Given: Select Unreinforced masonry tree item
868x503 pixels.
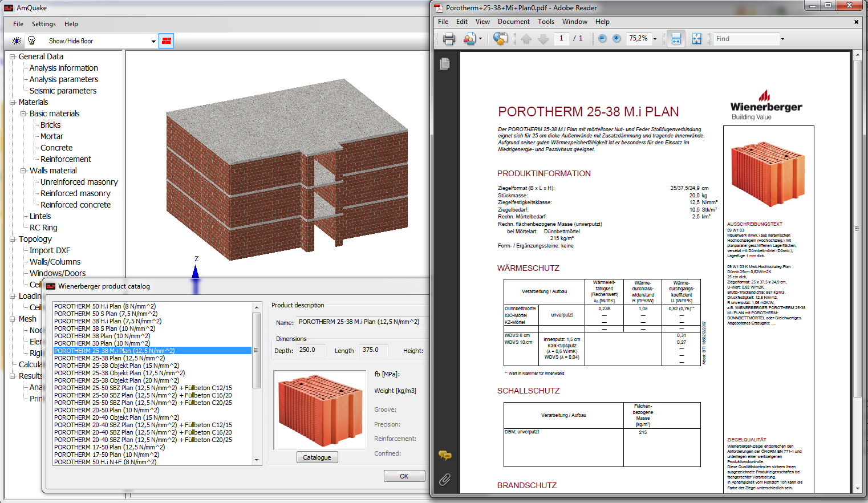Looking at the screenshot, I should [x=79, y=182].
